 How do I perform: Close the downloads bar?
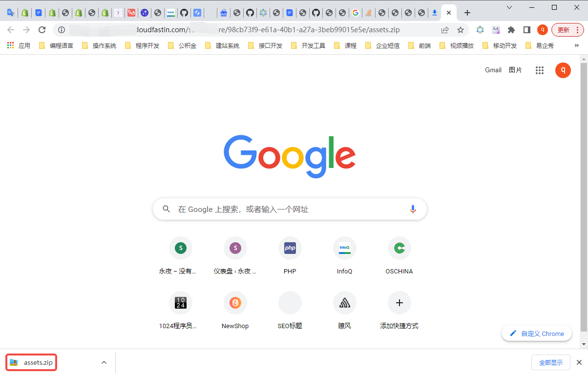[579, 362]
